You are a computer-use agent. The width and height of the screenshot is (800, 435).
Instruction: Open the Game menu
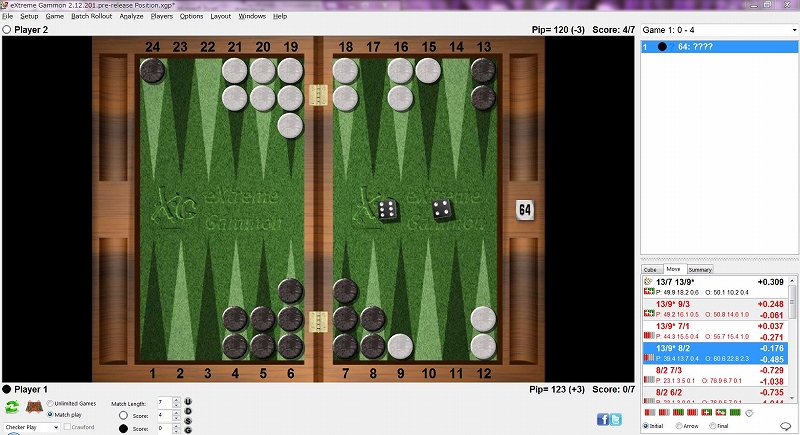click(55, 16)
